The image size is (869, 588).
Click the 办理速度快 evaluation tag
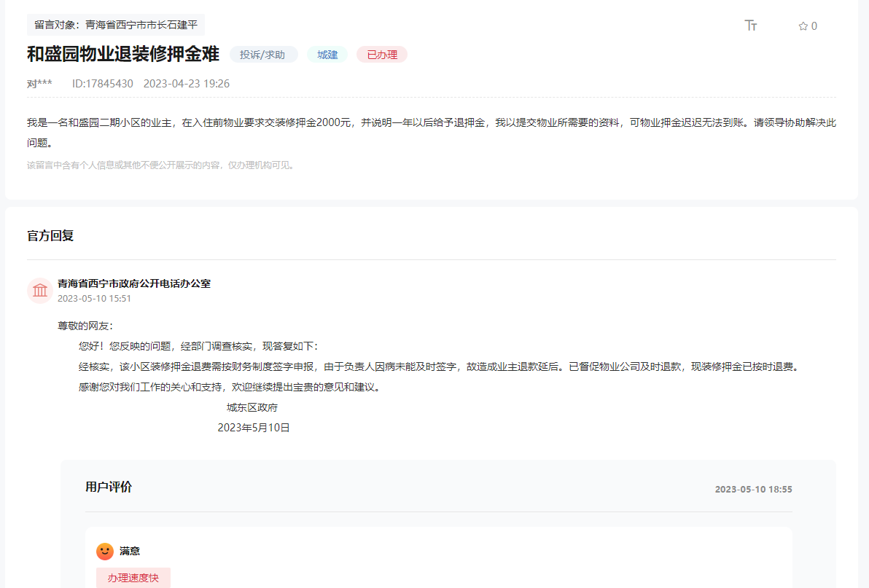pyautogui.click(x=133, y=578)
